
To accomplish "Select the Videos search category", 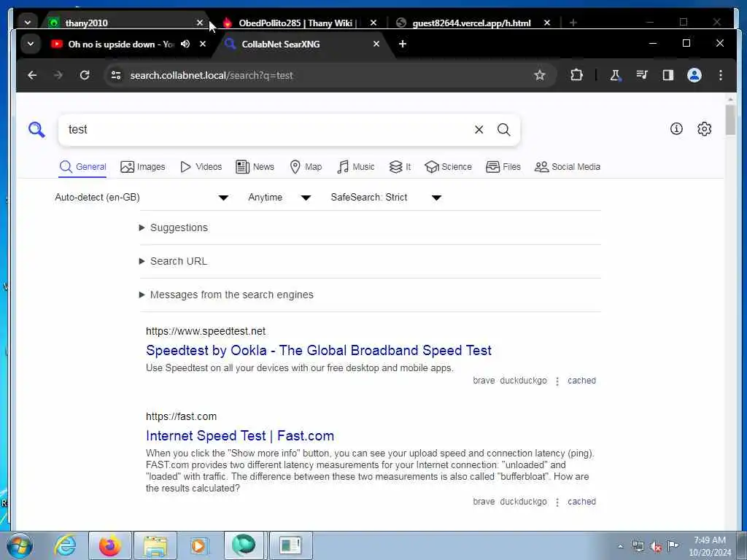I will tap(201, 167).
